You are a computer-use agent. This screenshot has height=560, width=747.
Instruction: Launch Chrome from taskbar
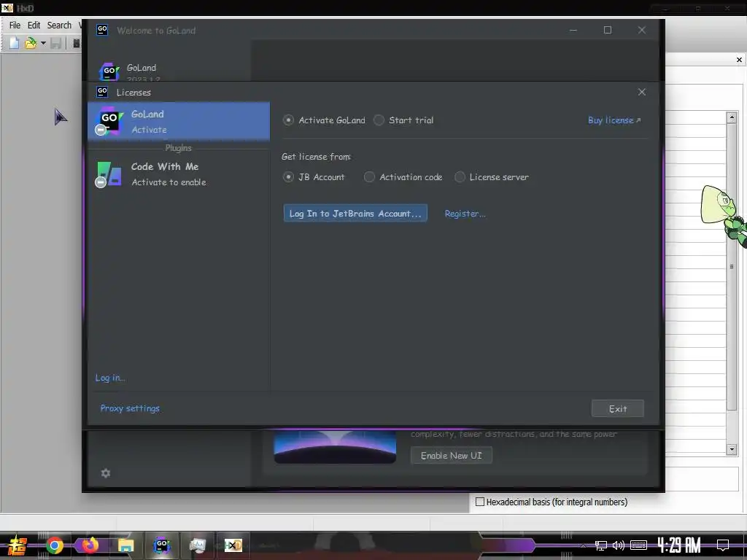pos(54,545)
